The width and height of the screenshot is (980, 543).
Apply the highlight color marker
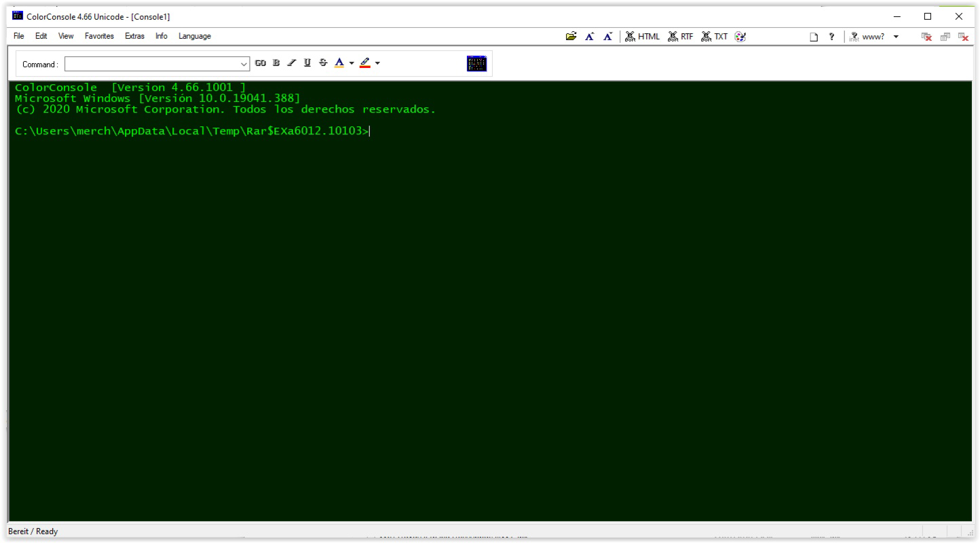(x=364, y=64)
